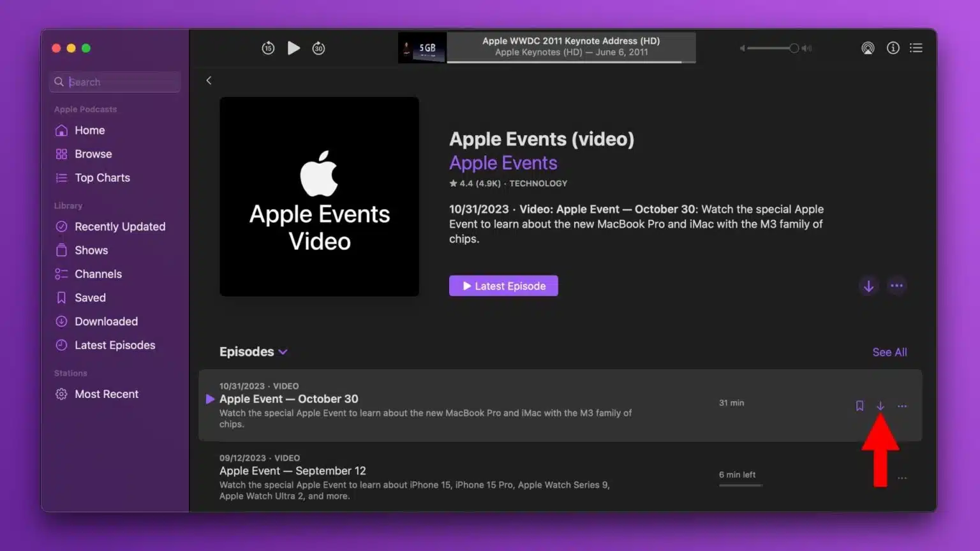Image resolution: width=980 pixels, height=551 pixels.
Task: Click the Latest Episodes clock icon
Action: (x=61, y=345)
